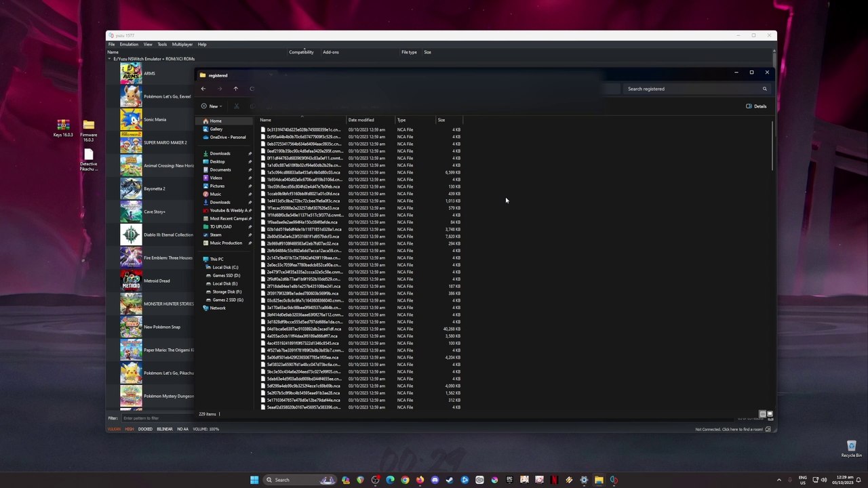Open Music Production folder in sidebar

click(x=225, y=243)
